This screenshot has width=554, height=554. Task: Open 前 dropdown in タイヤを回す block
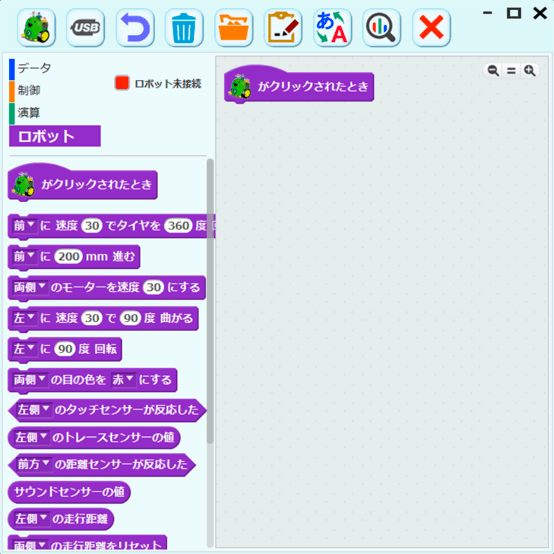[24, 225]
